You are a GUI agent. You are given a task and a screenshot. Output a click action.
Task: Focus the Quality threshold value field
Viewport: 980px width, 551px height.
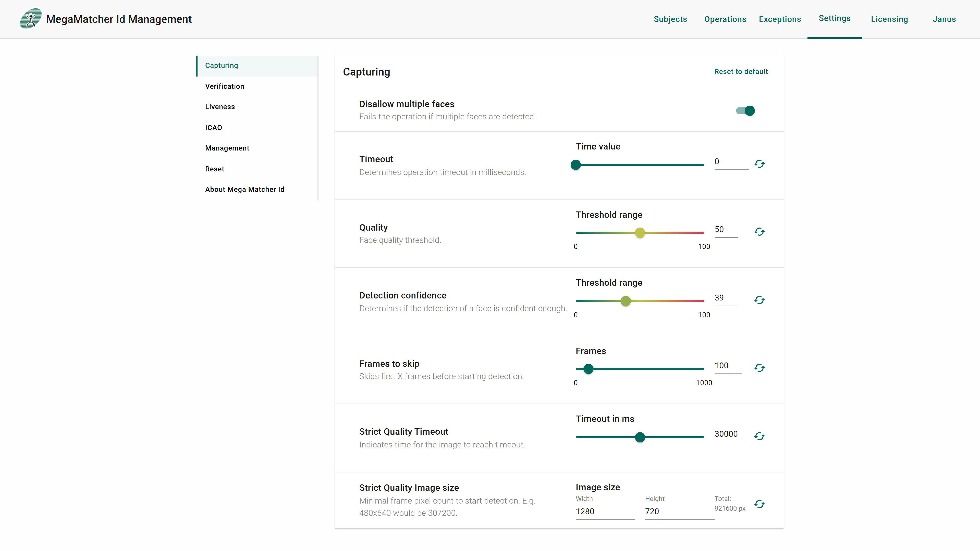[726, 230]
